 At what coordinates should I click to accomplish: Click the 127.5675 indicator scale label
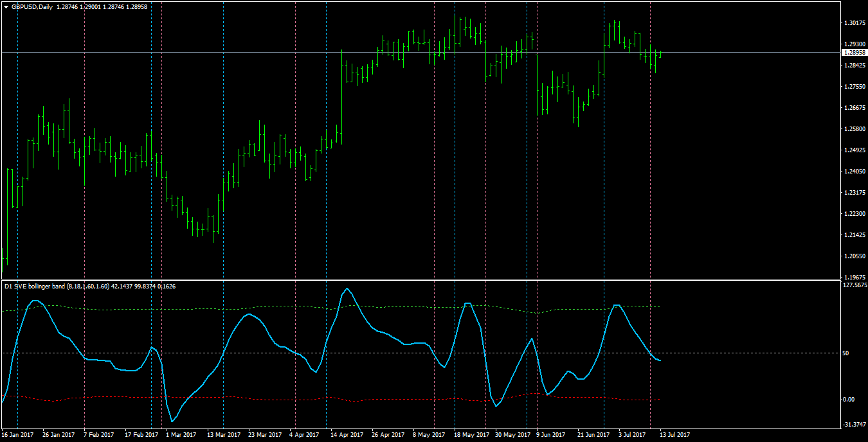click(855, 285)
